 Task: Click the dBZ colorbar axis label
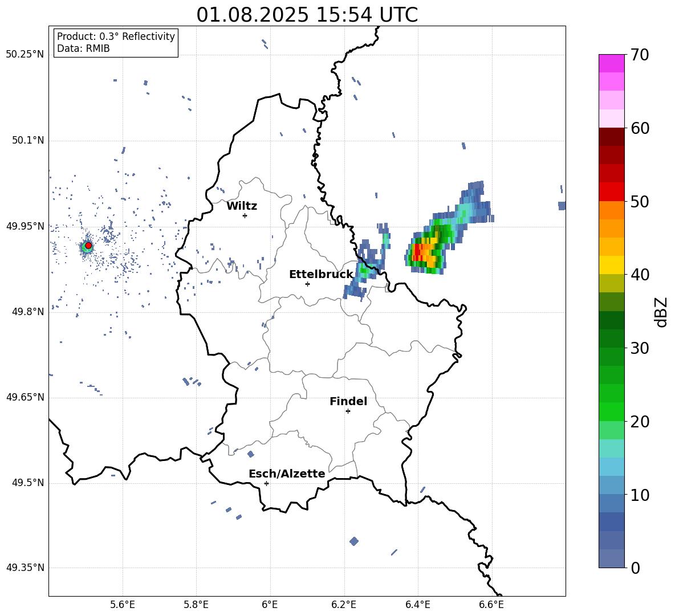click(x=662, y=312)
